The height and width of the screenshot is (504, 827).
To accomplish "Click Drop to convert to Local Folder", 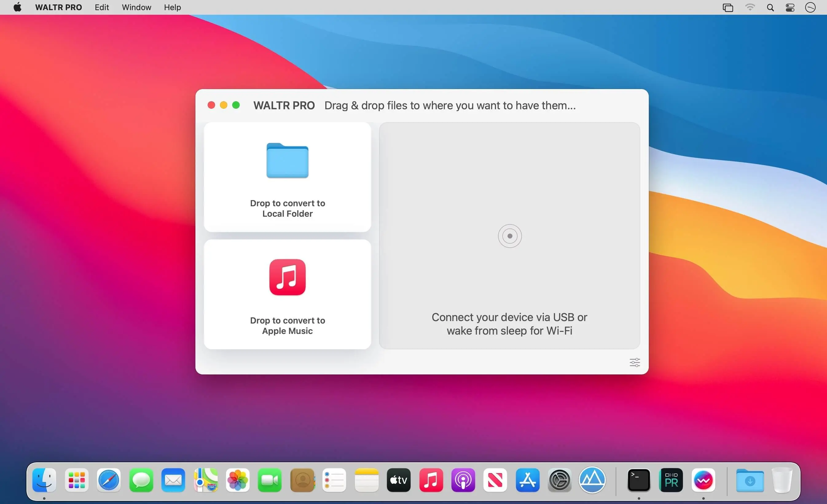I will click(287, 208).
